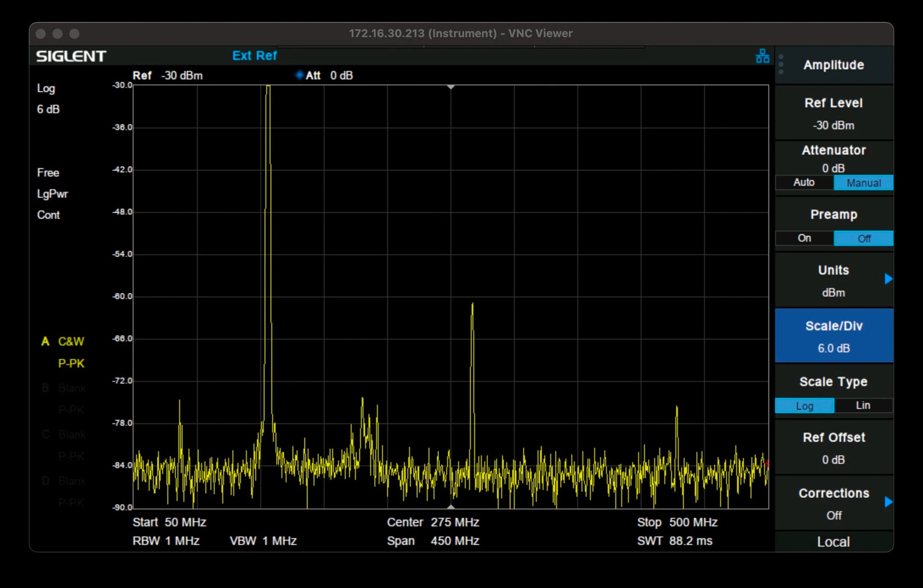
Task: Click the LgPwr averaging status label
Action: coord(52,194)
